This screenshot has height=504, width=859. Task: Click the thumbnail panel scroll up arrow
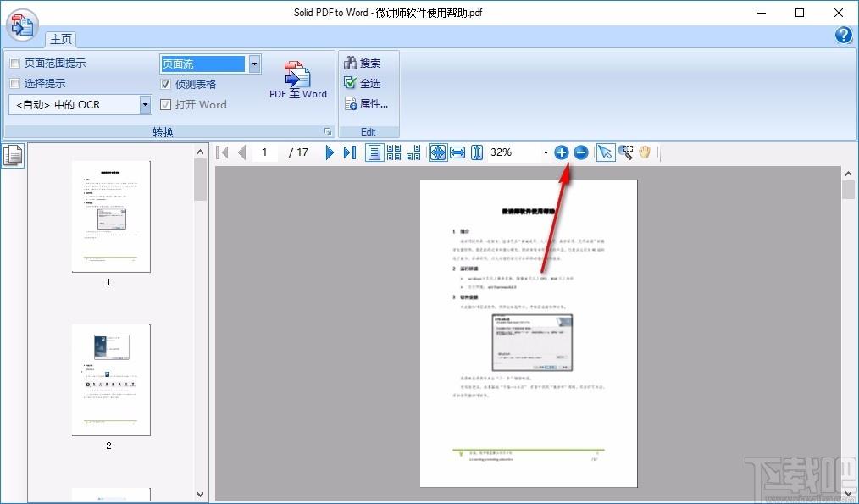coord(201,152)
